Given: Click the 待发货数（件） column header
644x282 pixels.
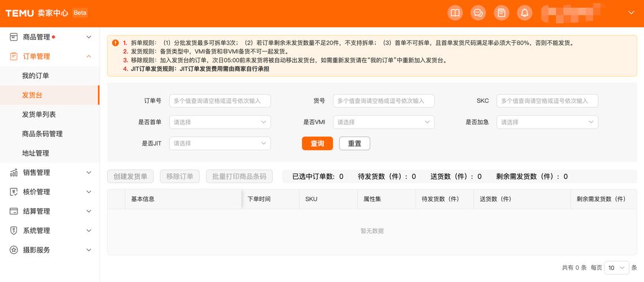Looking at the screenshot, I should point(440,199).
